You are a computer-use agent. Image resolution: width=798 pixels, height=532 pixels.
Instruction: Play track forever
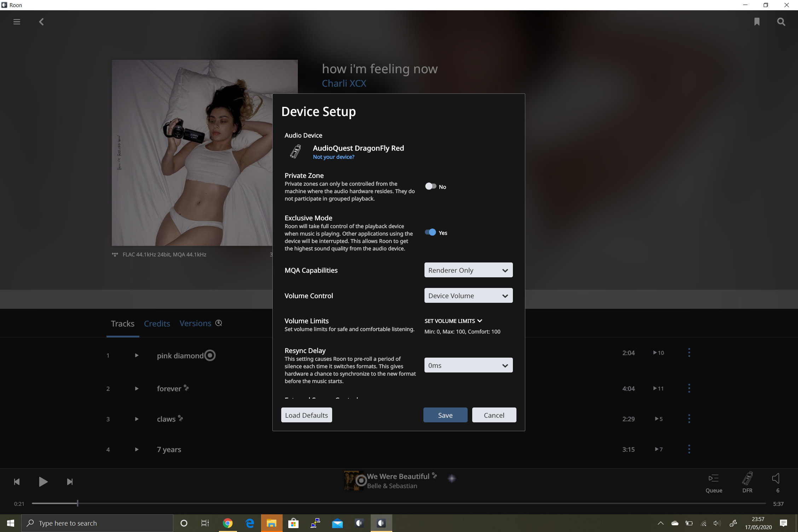coord(137,388)
